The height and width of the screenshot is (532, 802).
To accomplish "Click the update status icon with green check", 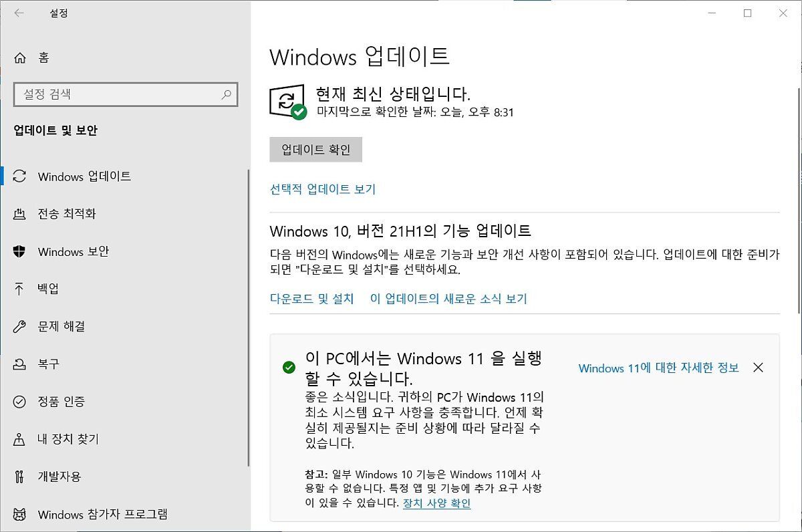I will pos(287,102).
